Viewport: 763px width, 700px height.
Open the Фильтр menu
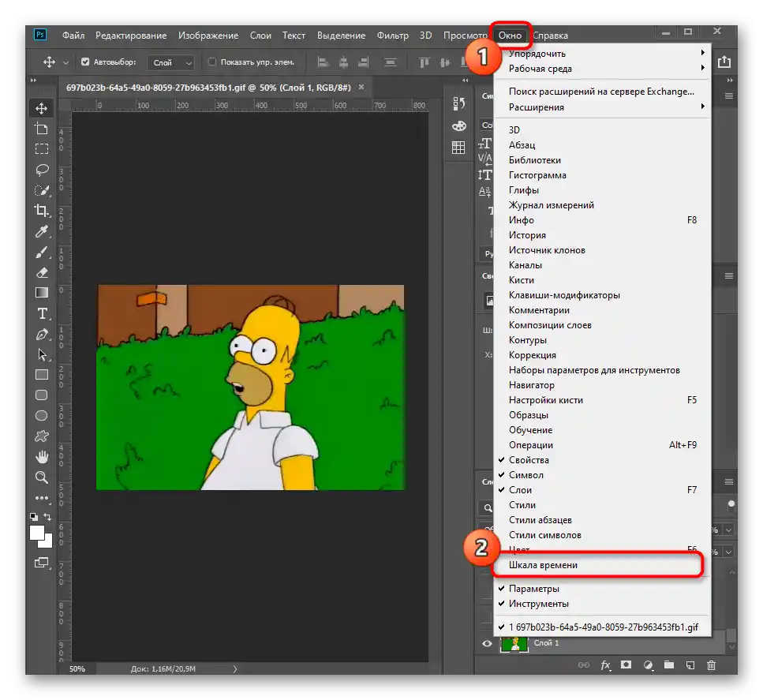pos(392,36)
